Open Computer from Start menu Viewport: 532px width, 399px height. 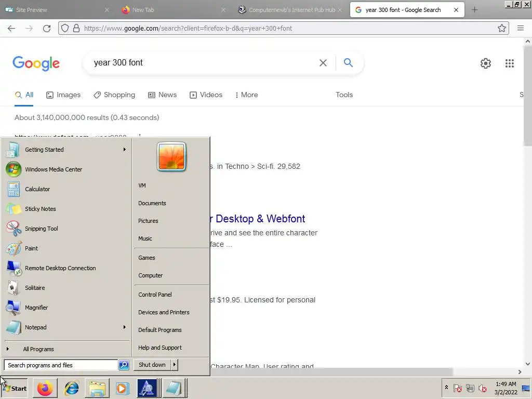click(x=150, y=275)
